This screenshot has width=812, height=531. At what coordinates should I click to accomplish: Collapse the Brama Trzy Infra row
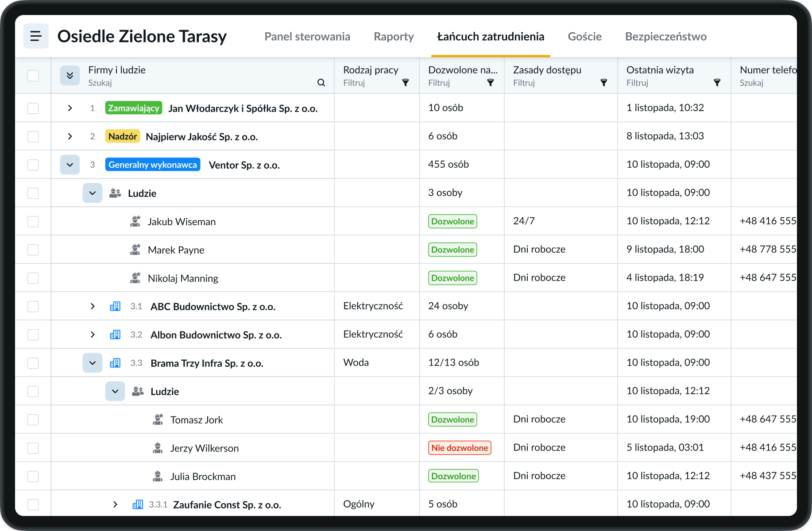[93, 363]
